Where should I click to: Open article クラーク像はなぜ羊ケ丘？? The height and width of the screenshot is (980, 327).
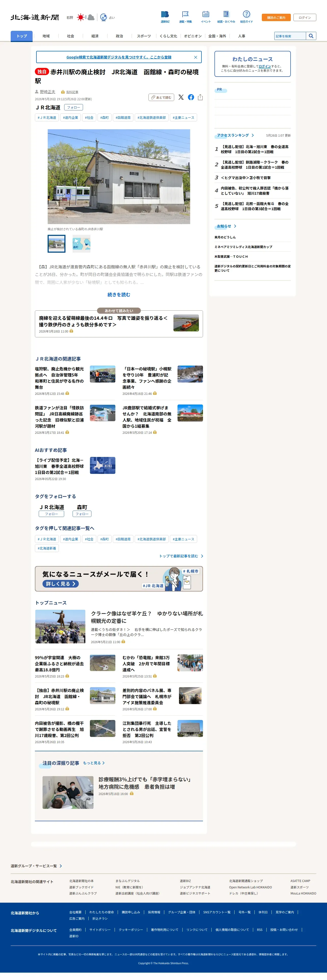point(146,617)
